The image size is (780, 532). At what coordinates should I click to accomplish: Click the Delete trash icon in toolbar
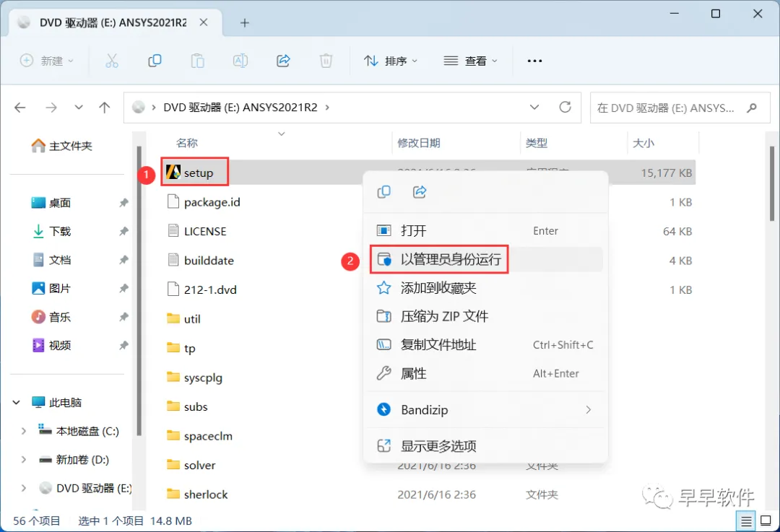[326, 61]
